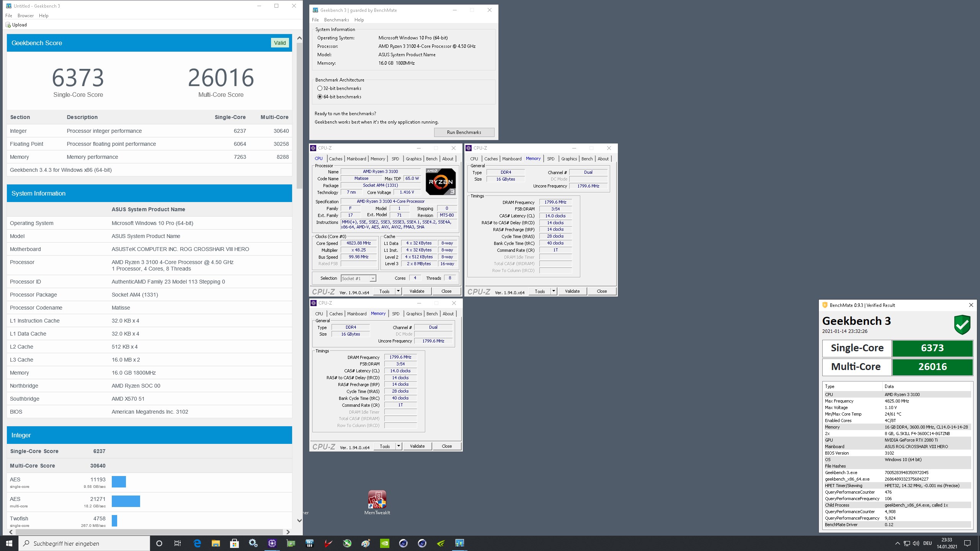The height and width of the screenshot is (551, 980).
Task: Show hidden tray icons chevron
Action: 897,543
